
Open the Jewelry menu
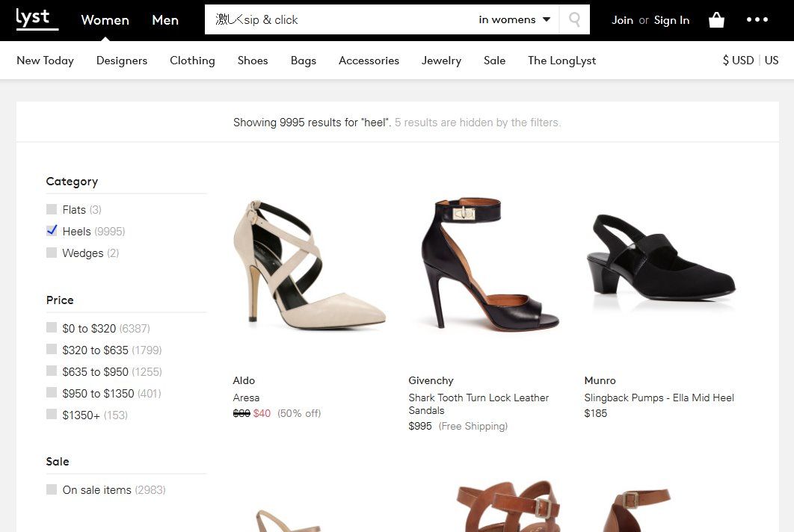point(441,61)
